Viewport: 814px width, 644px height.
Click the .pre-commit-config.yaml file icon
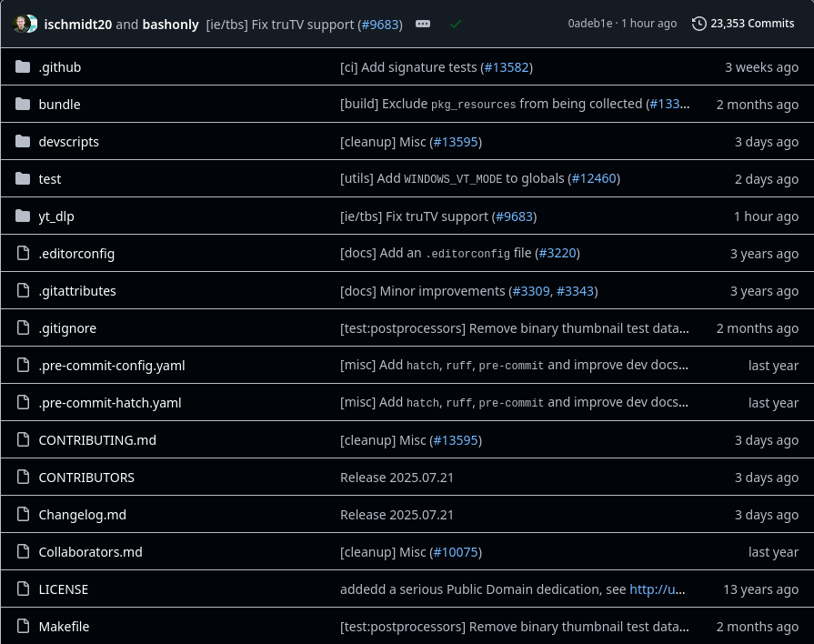[x=23, y=366]
